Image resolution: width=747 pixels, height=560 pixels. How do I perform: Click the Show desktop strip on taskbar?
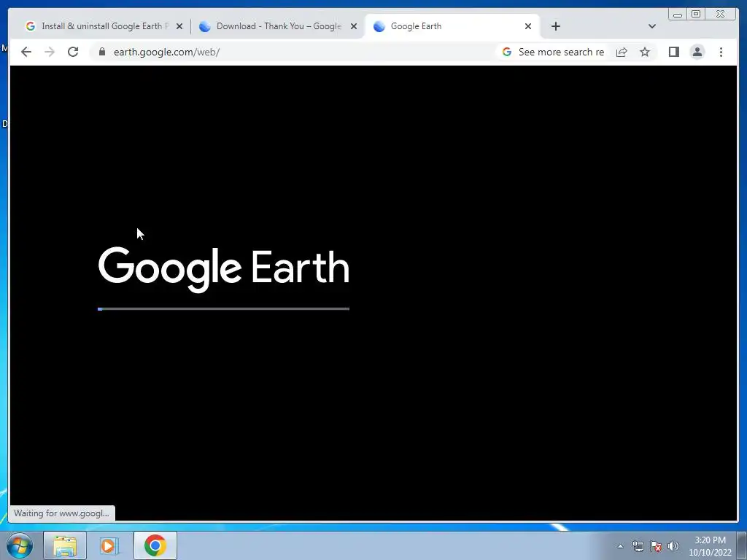(x=742, y=545)
